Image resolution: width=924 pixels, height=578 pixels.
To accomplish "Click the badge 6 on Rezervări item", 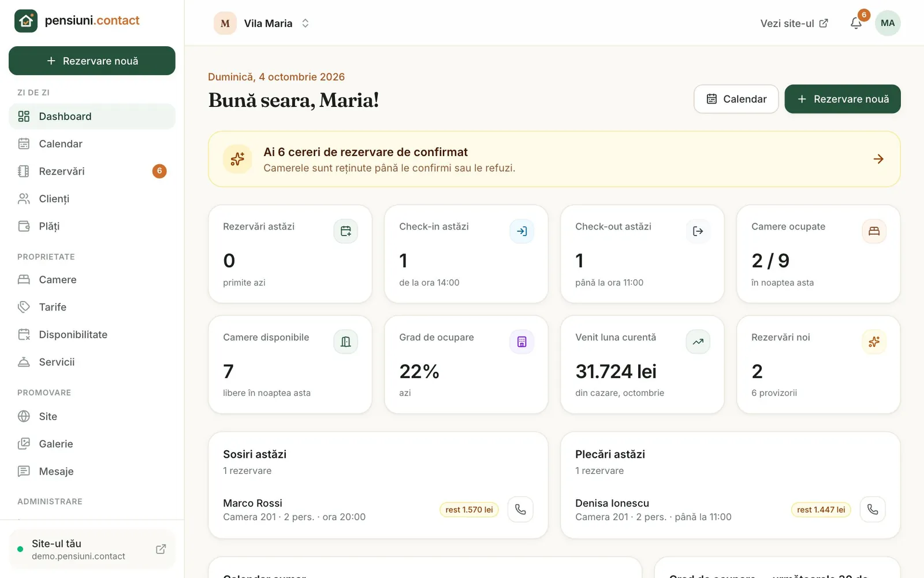I will click(x=159, y=171).
